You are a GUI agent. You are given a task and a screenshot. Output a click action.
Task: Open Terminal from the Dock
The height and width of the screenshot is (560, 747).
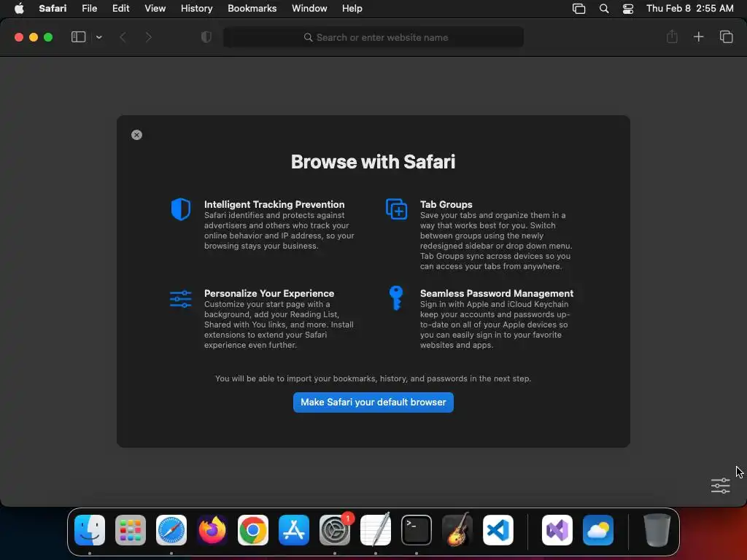point(417,530)
